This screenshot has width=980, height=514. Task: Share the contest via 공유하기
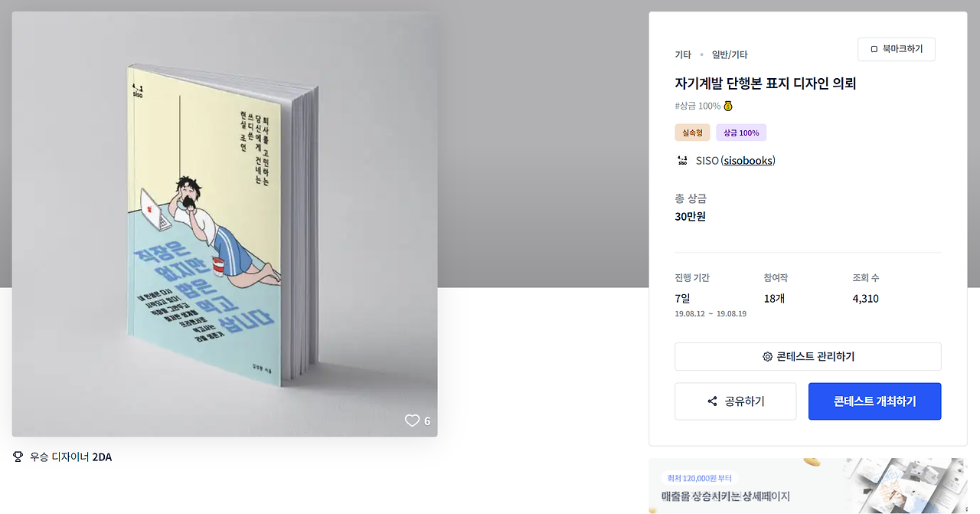click(x=735, y=401)
